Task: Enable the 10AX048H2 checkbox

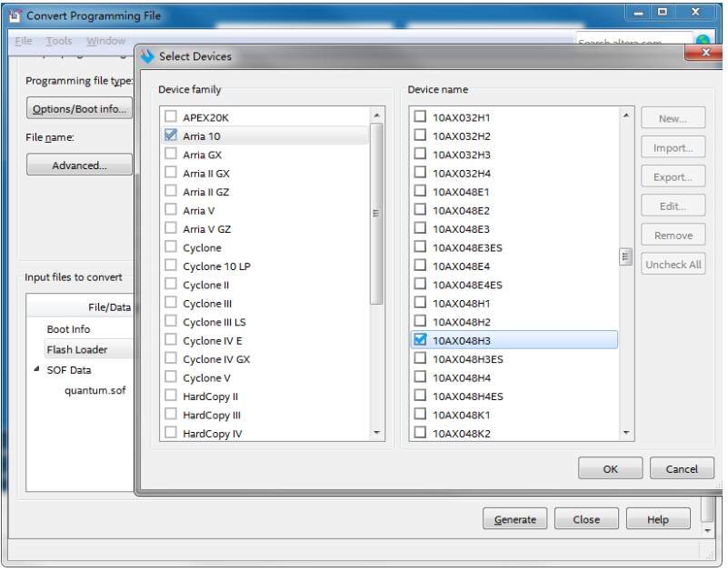Action: pos(420,321)
